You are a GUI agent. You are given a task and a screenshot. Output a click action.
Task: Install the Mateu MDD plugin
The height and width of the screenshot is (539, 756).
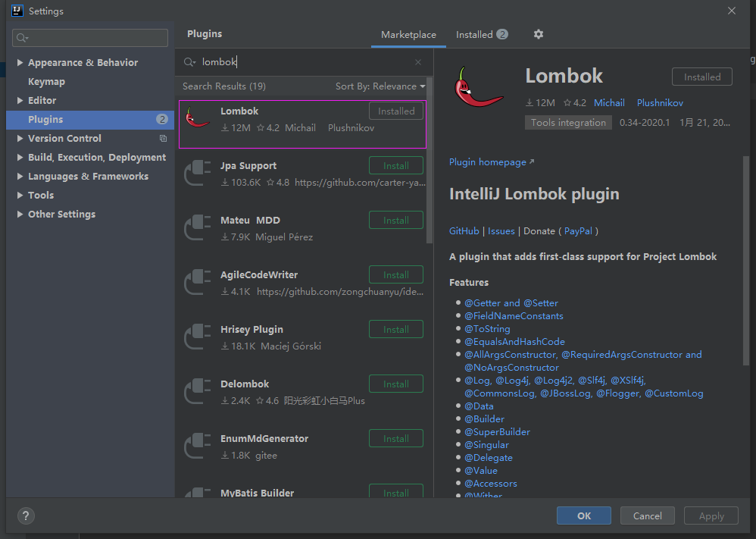[396, 220]
